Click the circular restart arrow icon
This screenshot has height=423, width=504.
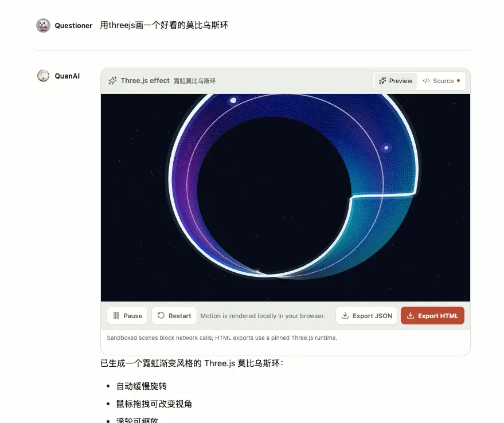click(161, 315)
